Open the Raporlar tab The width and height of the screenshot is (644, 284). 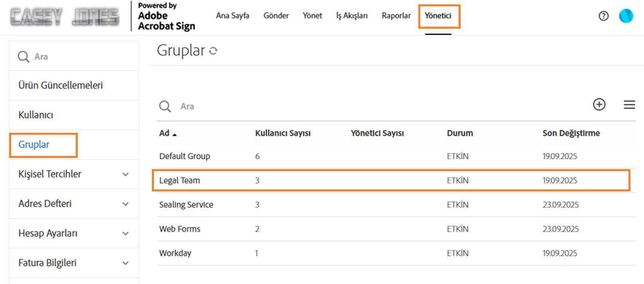click(x=396, y=16)
